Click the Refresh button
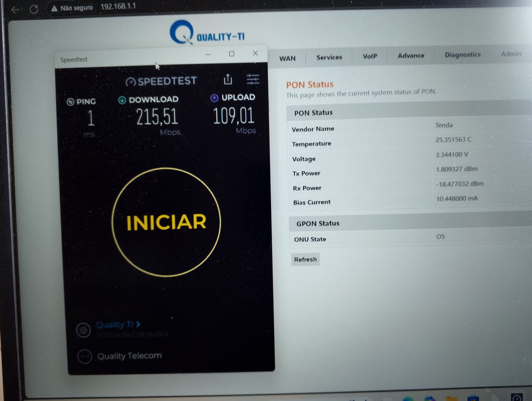 tap(305, 260)
